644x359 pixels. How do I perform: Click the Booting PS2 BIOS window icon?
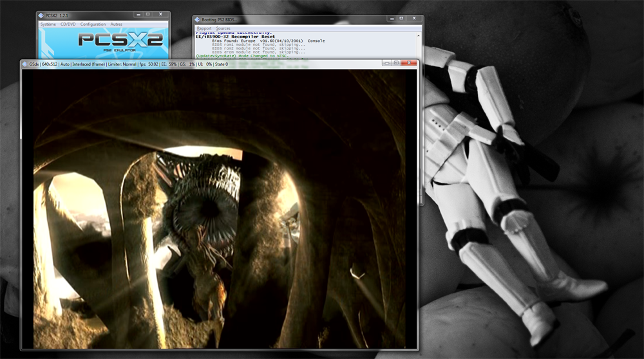(x=197, y=19)
